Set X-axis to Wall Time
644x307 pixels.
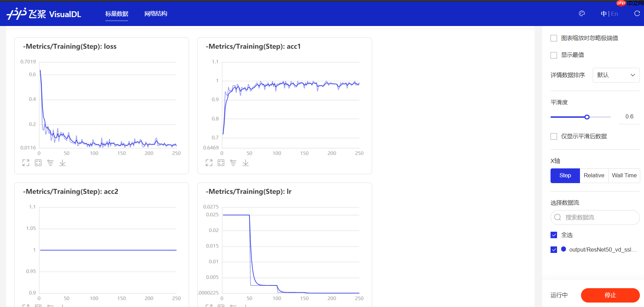[624, 176]
